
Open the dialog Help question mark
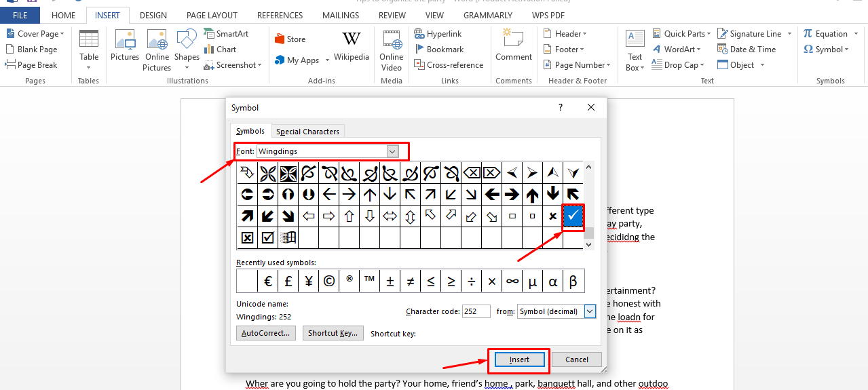tap(560, 107)
